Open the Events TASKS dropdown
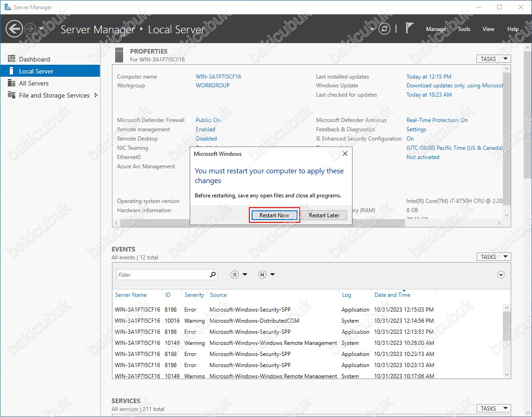The height and width of the screenshot is (417, 532). click(x=494, y=257)
